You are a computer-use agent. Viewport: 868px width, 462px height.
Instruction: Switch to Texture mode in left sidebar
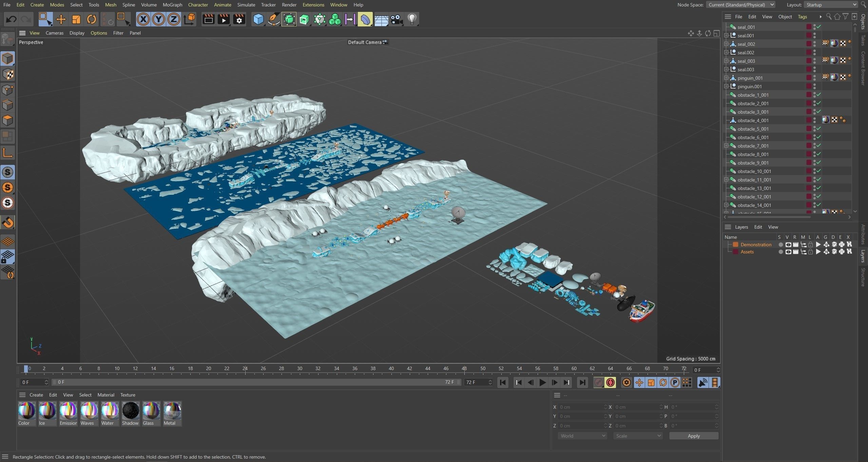7,74
